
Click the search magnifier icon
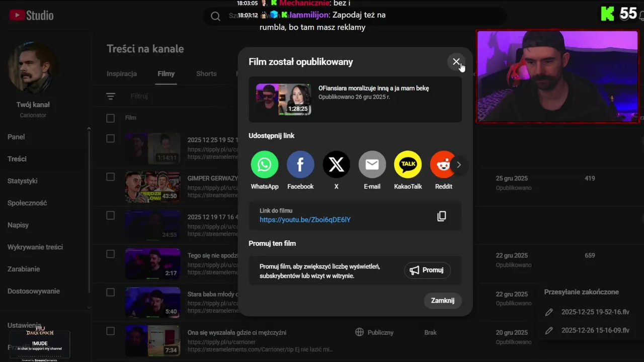tap(215, 16)
